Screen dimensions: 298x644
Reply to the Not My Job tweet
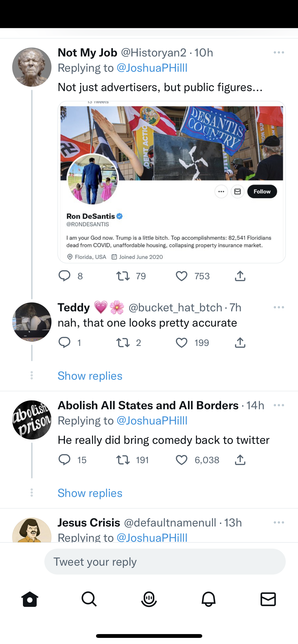coord(64,276)
